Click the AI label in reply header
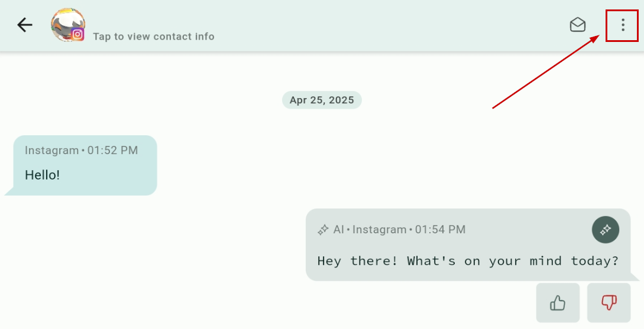 click(x=338, y=230)
